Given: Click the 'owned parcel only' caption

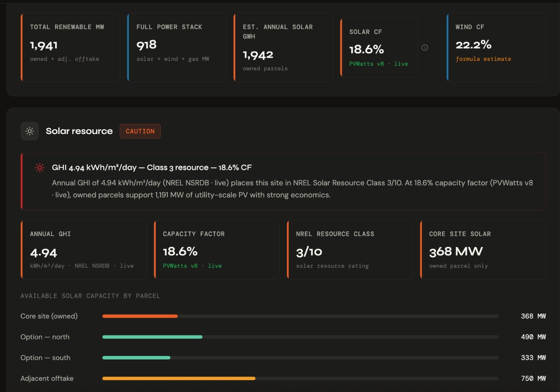Looking at the screenshot, I should [x=458, y=266].
